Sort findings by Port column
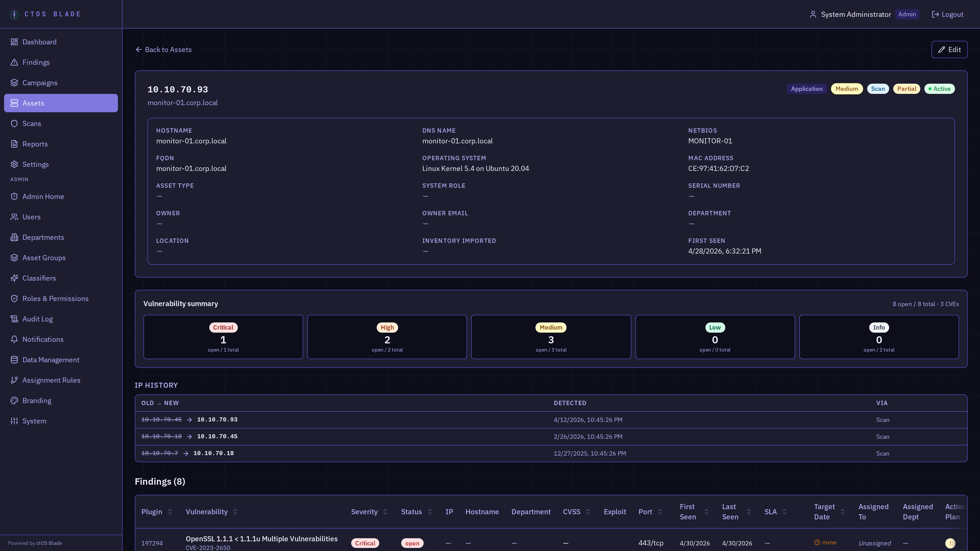The image size is (980, 551). pos(660,512)
